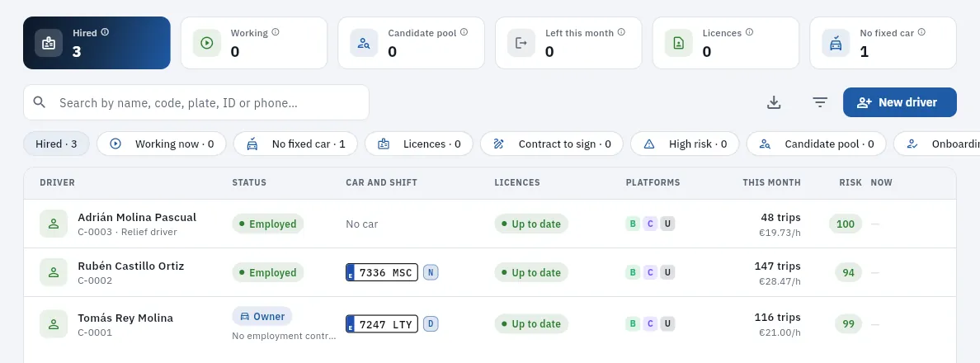
Task: Open the filter options icon
Action: (x=820, y=102)
